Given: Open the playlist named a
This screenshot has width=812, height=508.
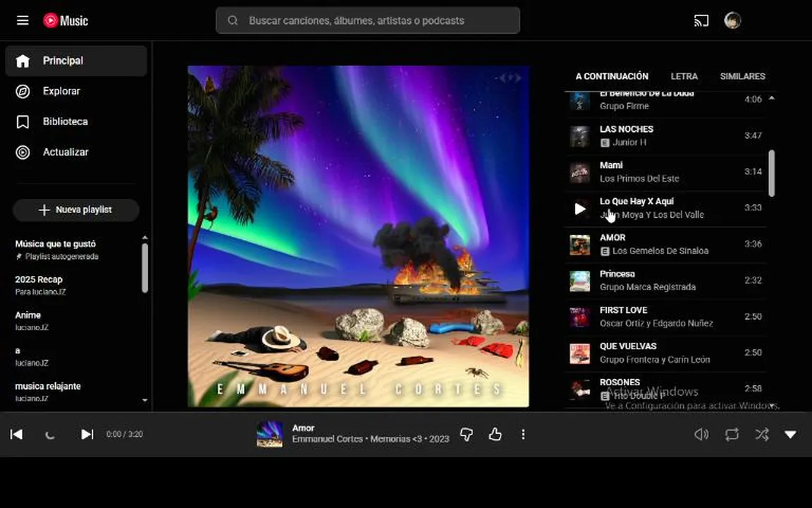Looking at the screenshot, I should (75, 356).
